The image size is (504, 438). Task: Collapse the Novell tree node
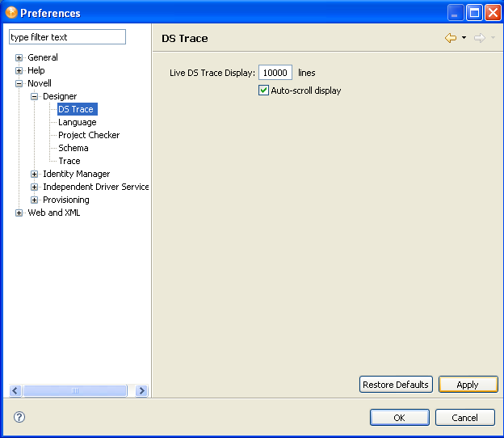click(19, 83)
